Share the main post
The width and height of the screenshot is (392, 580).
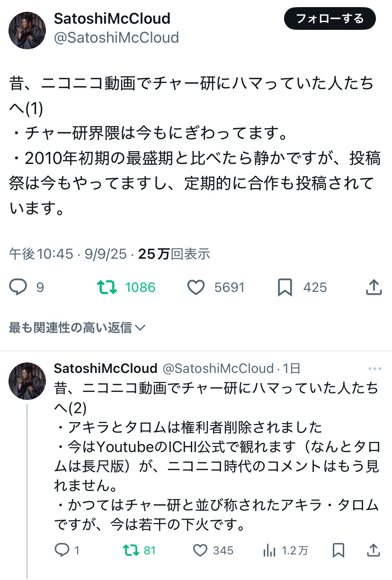click(374, 287)
